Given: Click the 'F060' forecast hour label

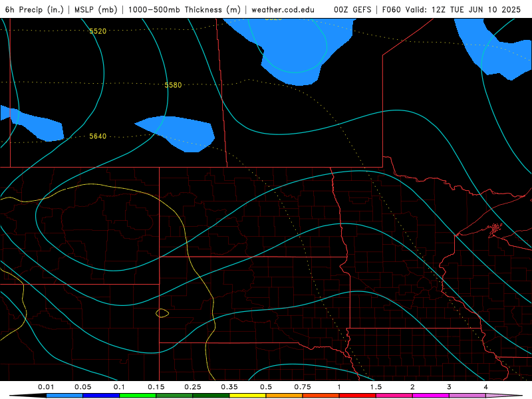Looking at the screenshot, I should point(391,9).
